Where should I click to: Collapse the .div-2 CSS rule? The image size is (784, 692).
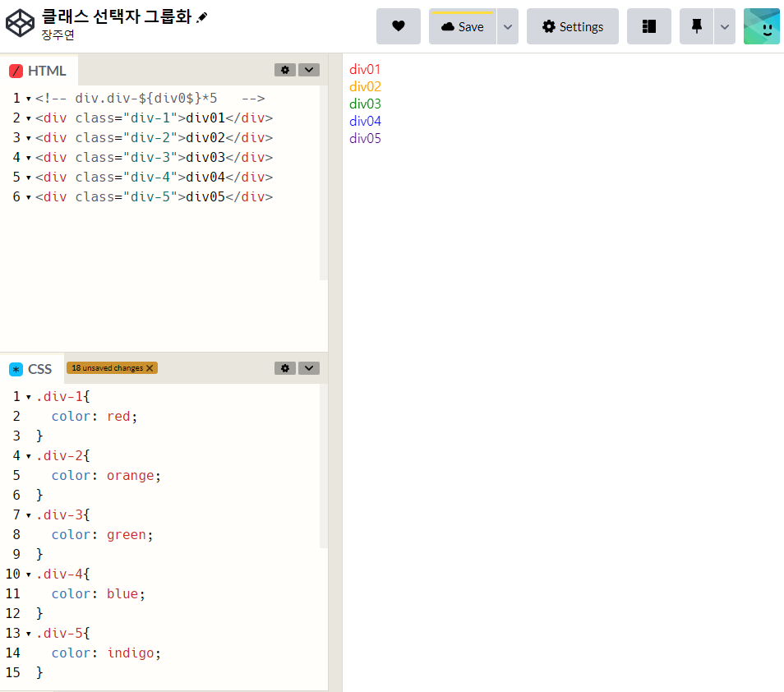coord(29,456)
